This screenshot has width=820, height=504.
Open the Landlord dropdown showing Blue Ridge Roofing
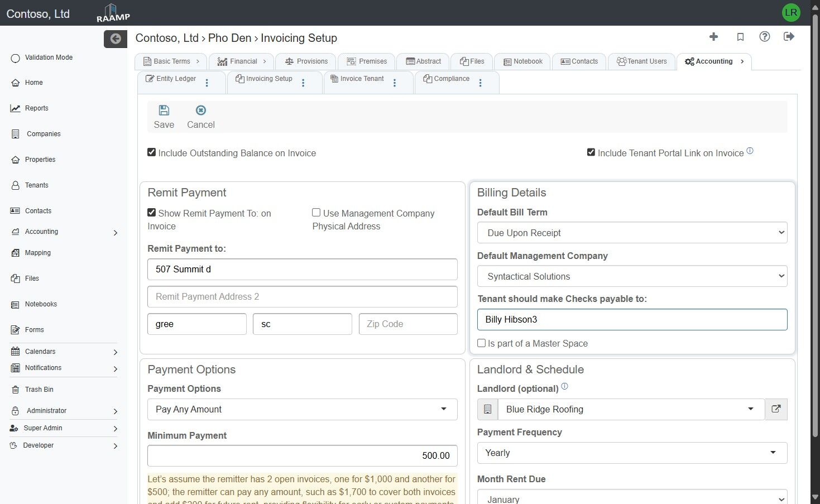631,409
